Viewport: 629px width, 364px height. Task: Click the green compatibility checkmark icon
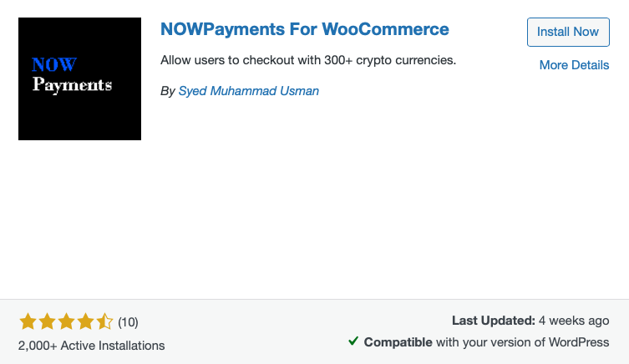(x=353, y=341)
